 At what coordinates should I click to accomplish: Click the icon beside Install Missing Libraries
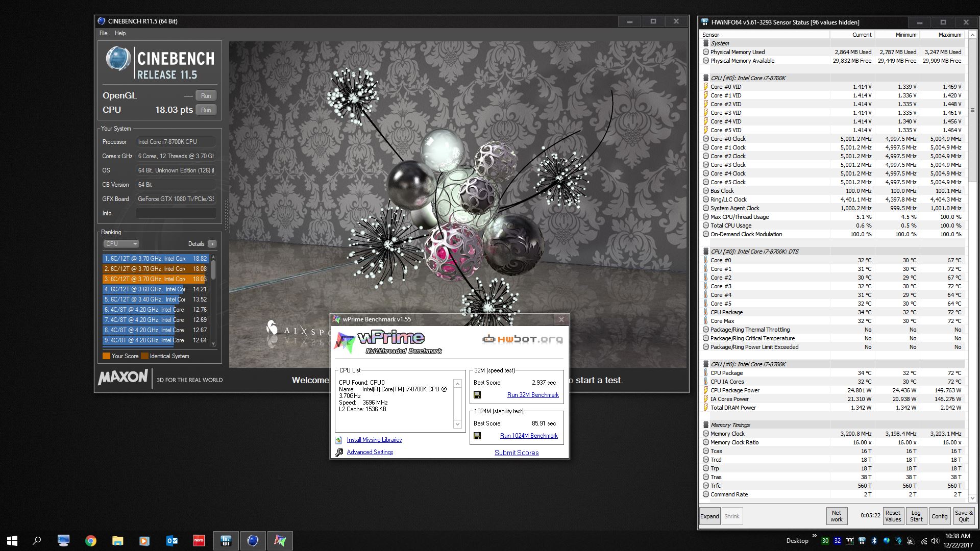coord(339,440)
